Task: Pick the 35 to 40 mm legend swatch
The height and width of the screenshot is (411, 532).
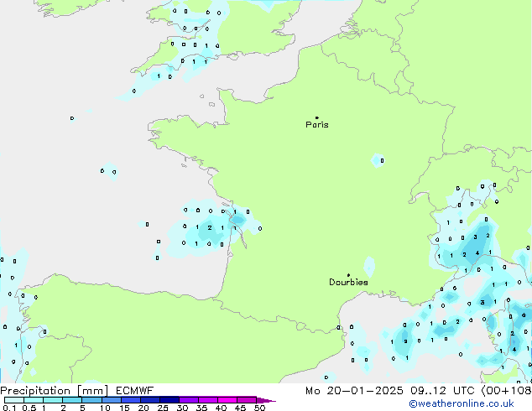Action: click(208, 400)
